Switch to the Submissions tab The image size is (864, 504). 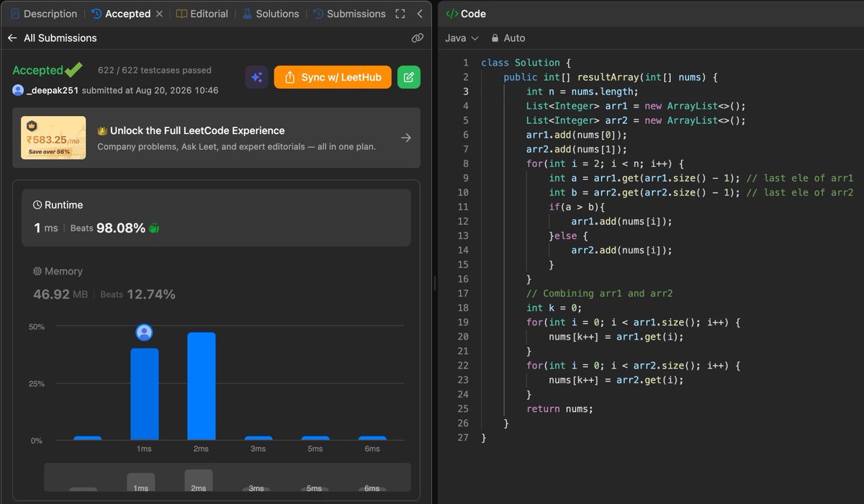pyautogui.click(x=349, y=14)
